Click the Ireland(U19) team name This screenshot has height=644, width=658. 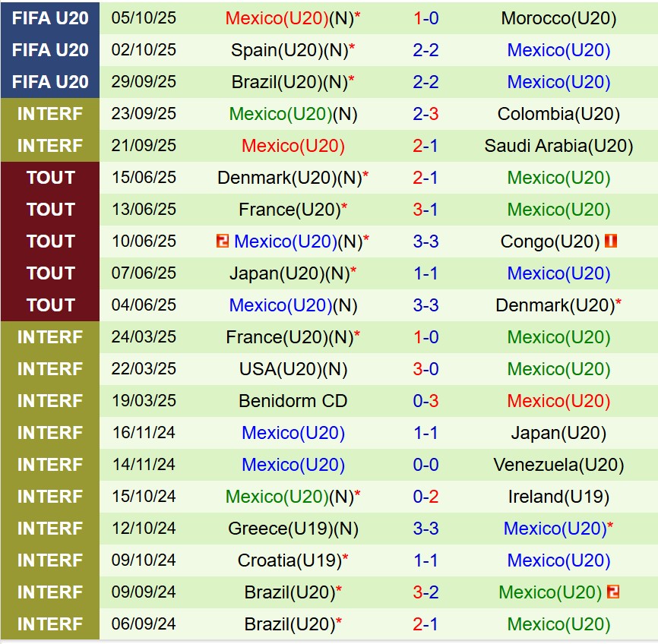pyautogui.click(x=558, y=497)
